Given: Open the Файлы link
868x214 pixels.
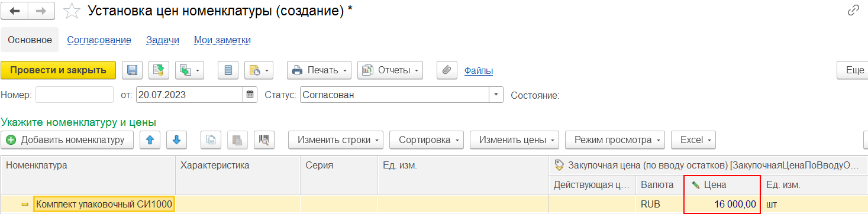Looking at the screenshot, I should pyautogui.click(x=479, y=70).
